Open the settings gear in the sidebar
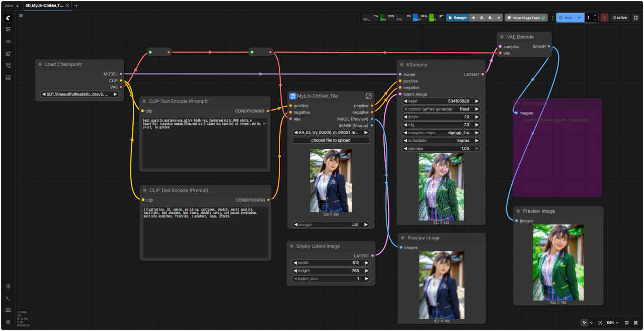 click(x=8, y=322)
